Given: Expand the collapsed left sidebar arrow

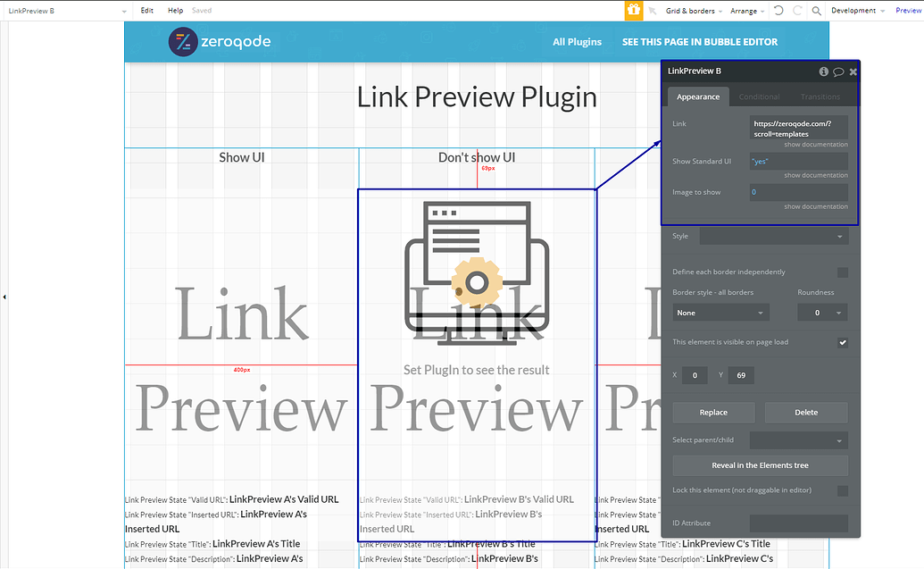Looking at the screenshot, I should tap(4, 297).
